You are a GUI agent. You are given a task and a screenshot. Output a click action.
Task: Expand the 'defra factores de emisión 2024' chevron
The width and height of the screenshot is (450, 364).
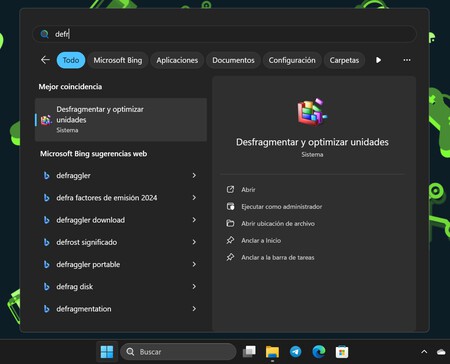(x=194, y=198)
